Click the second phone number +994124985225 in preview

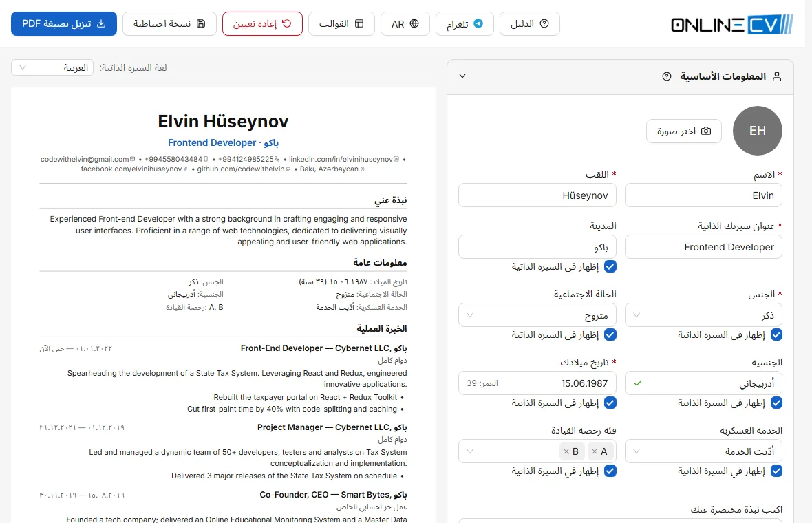coord(246,159)
